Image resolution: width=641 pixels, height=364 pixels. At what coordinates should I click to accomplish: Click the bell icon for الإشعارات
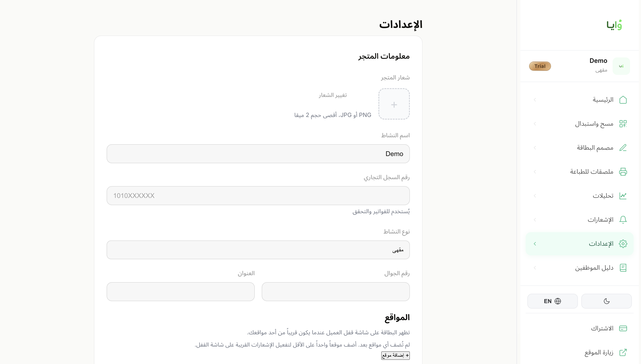pyautogui.click(x=623, y=220)
